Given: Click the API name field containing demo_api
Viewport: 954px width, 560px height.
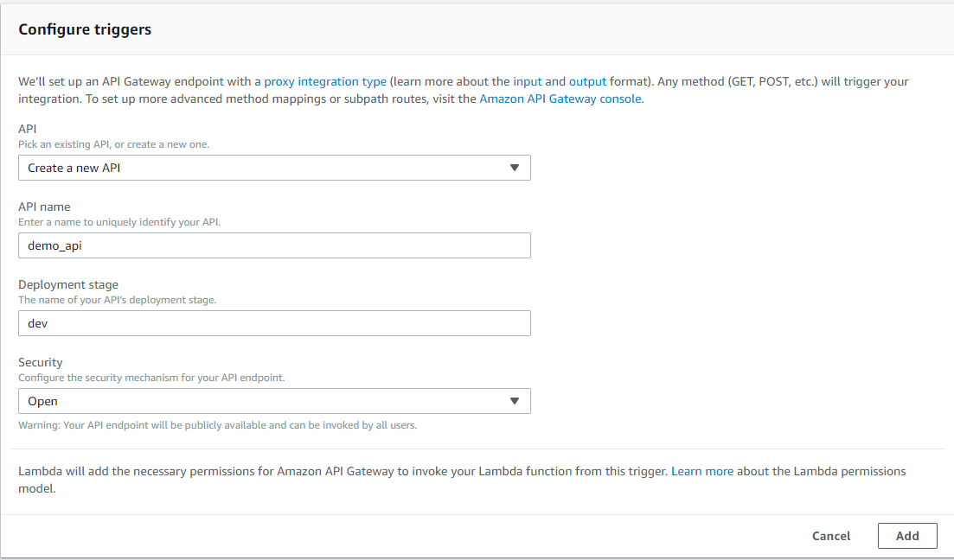Looking at the screenshot, I should (x=274, y=245).
